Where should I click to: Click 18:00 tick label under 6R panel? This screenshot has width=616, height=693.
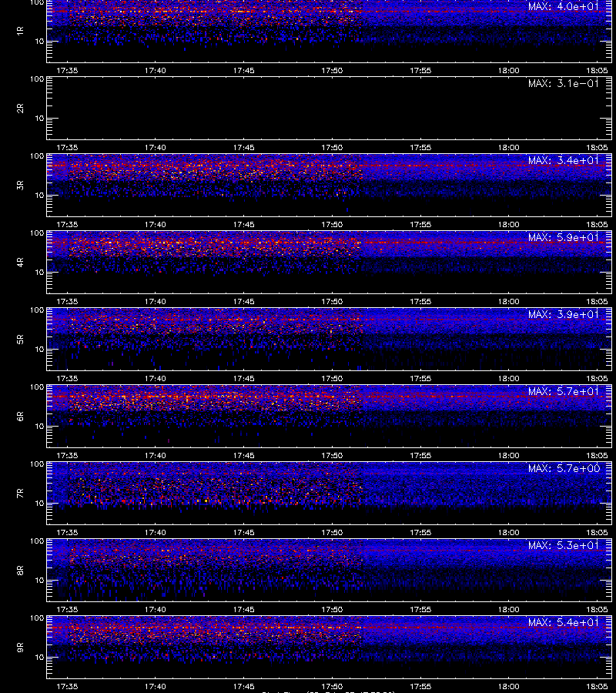(x=509, y=455)
